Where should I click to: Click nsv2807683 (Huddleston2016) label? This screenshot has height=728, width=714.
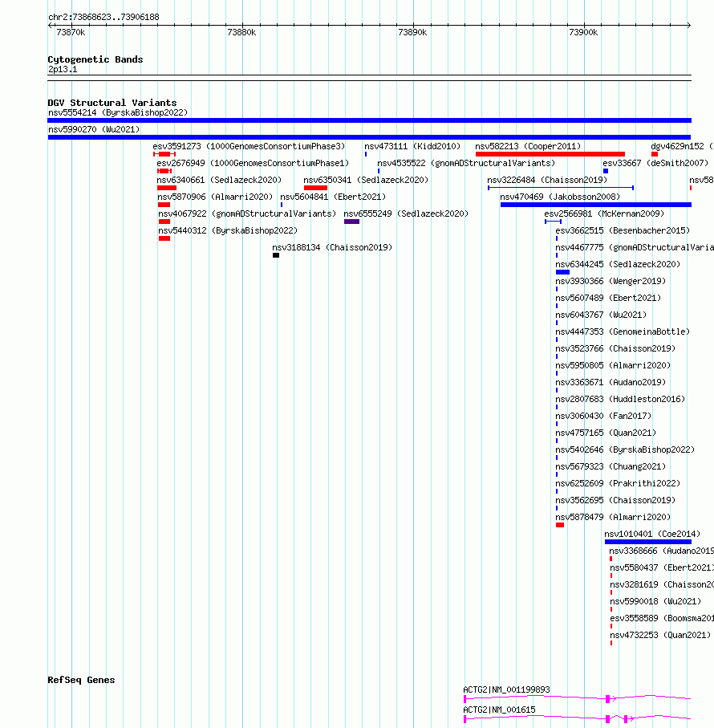(620, 399)
